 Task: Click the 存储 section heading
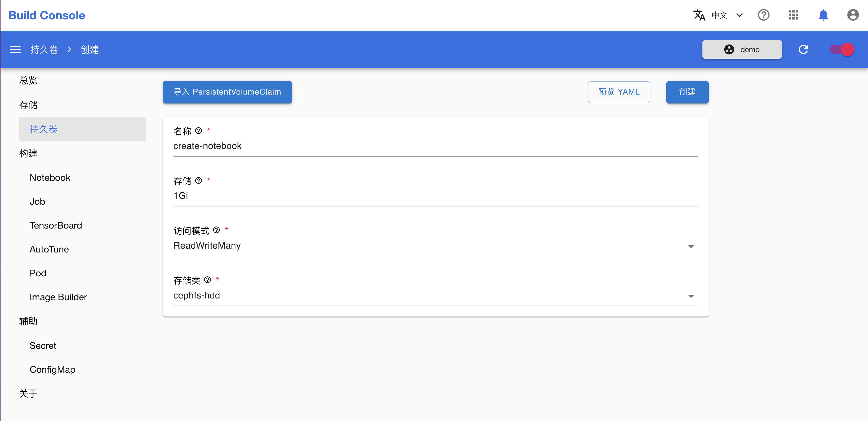28,105
